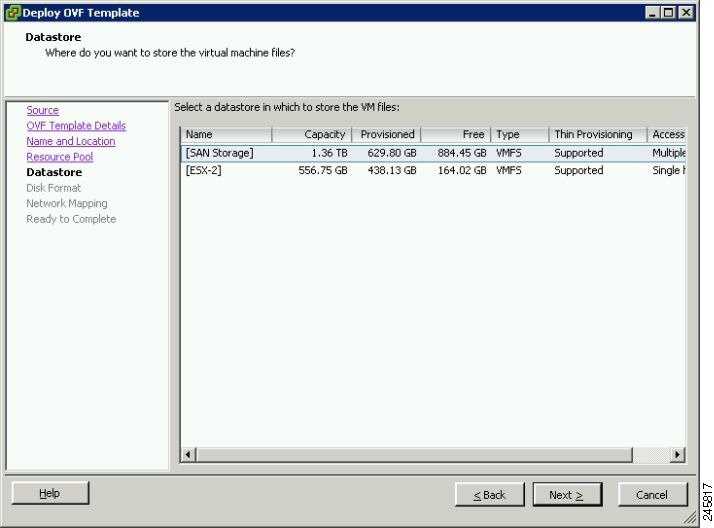Click Supported cell in ESX-2 row

point(579,170)
